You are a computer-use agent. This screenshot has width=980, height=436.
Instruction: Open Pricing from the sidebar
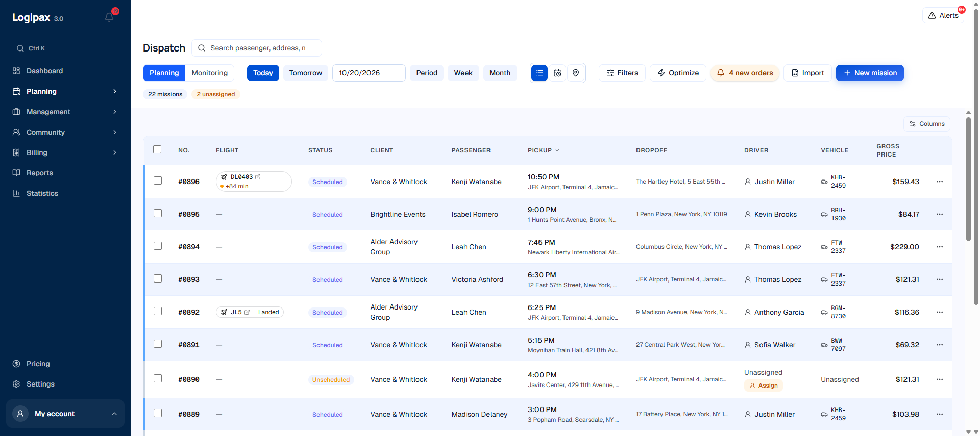tap(65, 364)
